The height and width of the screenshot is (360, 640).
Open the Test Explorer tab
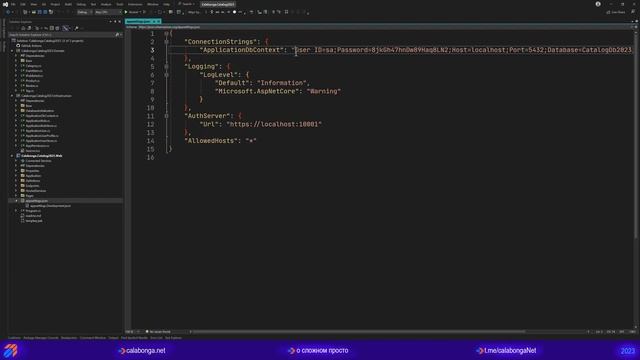(x=173, y=338)
